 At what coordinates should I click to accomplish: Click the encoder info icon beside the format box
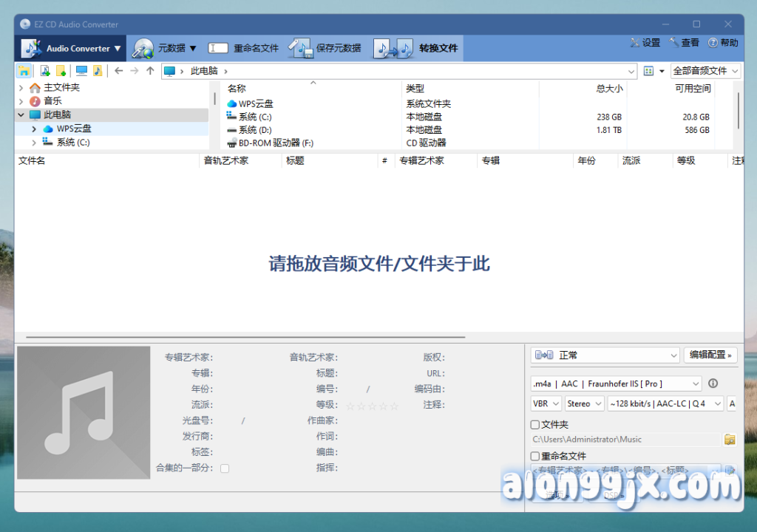coord(713,383)
